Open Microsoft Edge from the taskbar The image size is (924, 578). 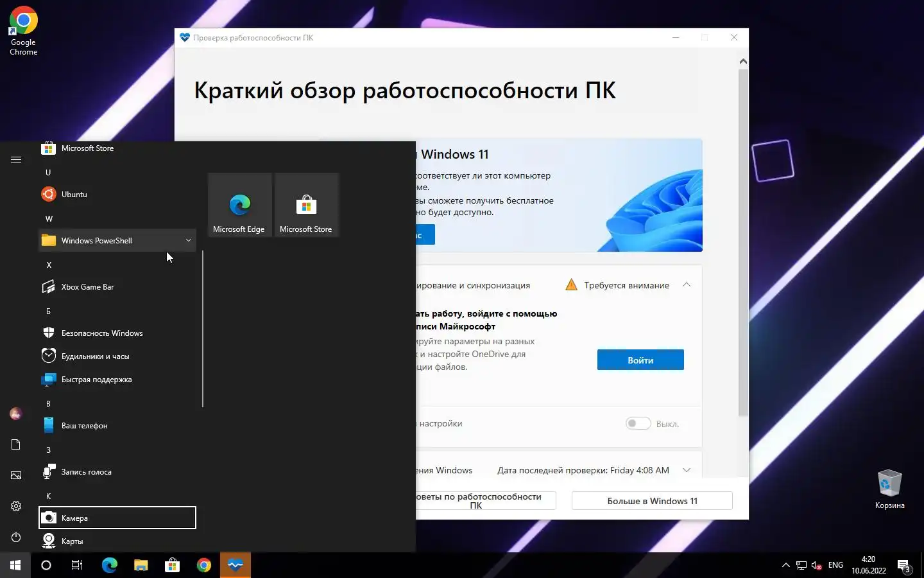point(110,565)
